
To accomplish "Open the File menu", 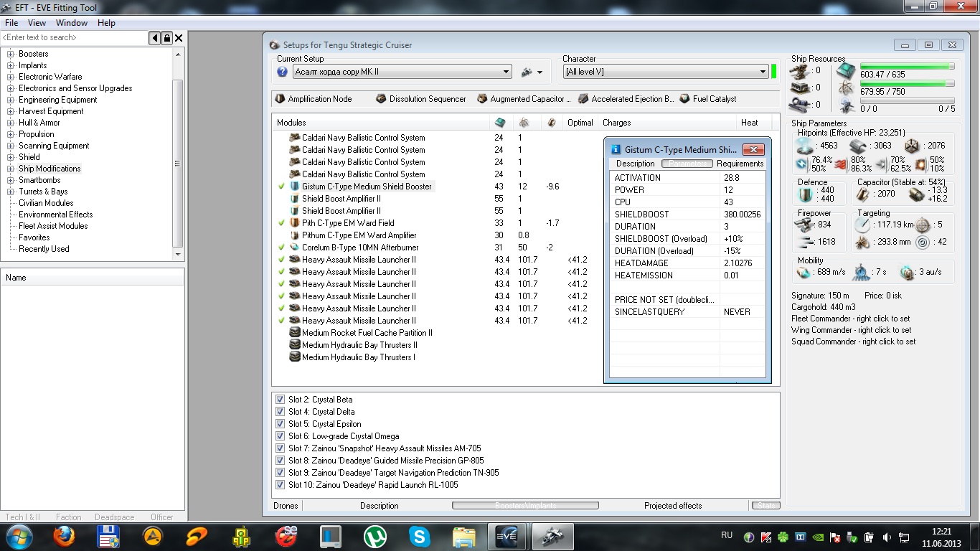I will [x=11, y=23].
